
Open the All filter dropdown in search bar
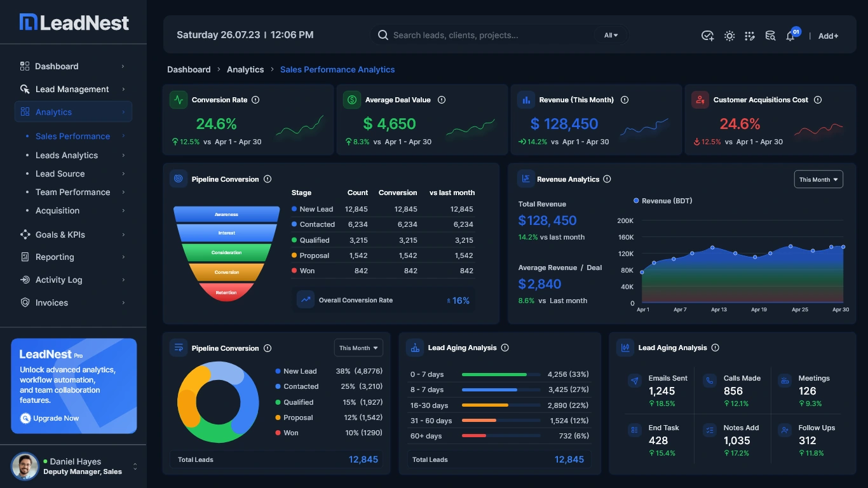pyautogui.click(x=611, y=36)
